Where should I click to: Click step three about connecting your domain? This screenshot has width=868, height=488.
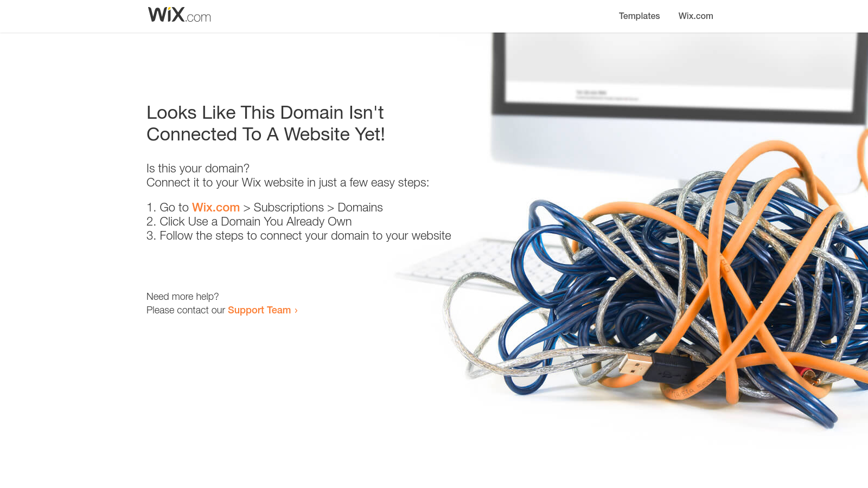pyautogui.click(x=305, y=235)
